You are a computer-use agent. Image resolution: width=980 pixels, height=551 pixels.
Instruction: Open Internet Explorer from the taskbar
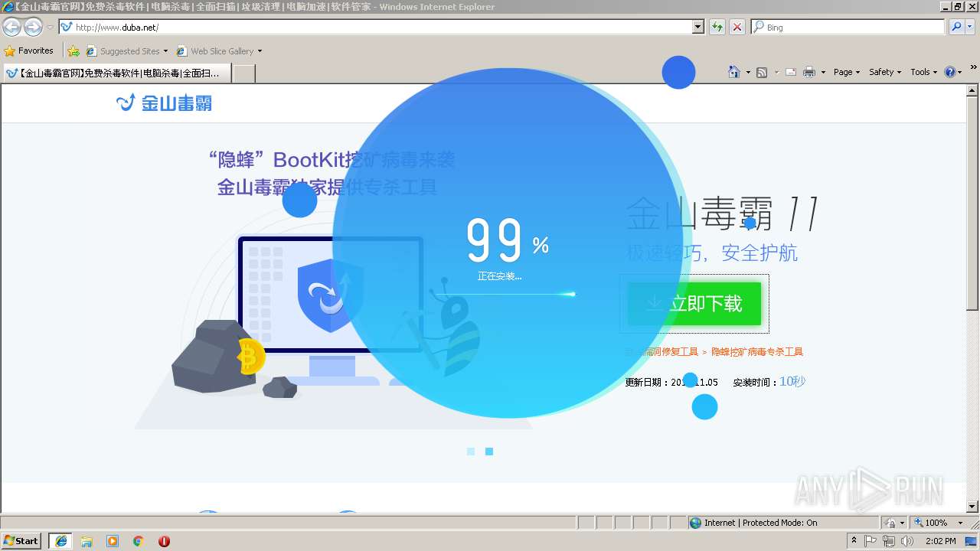[60, 541]
